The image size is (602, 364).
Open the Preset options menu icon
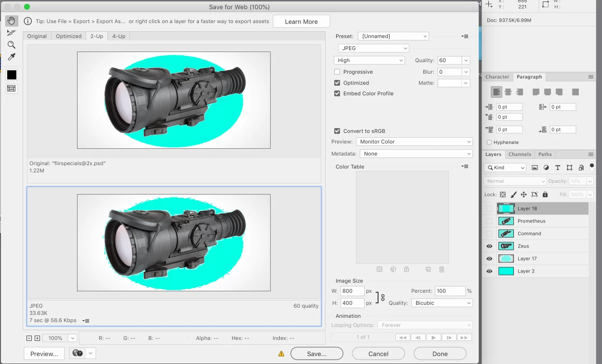point(465,36)
